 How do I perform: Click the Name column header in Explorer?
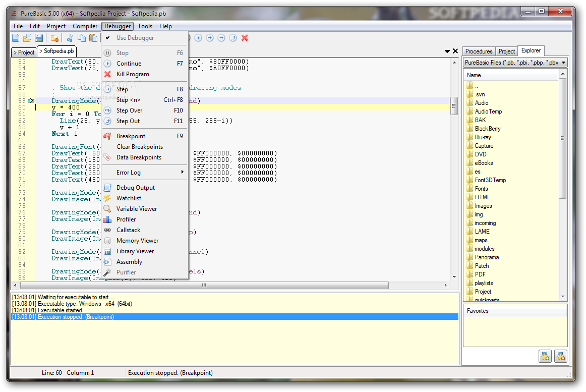point(512,75)
